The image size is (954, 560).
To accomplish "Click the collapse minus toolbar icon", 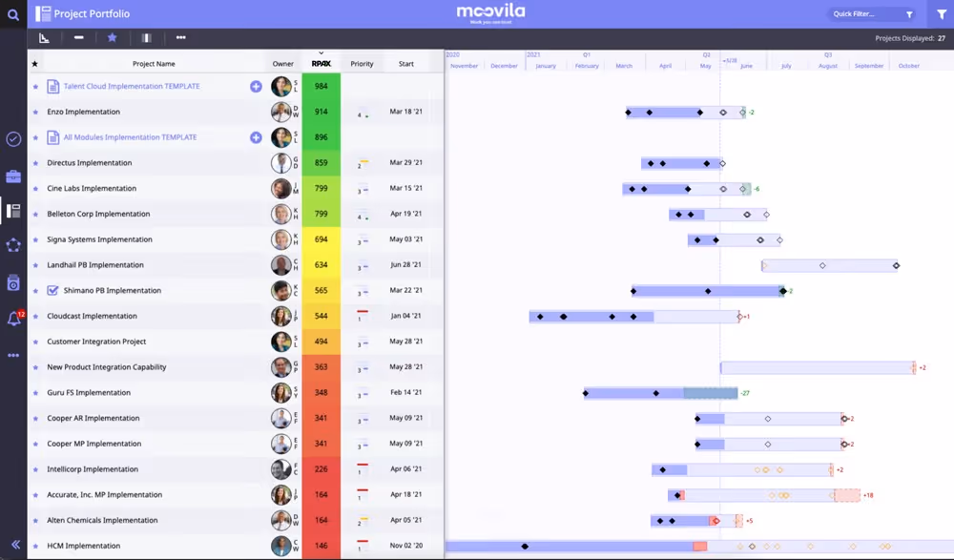I will tap(78, 38).
